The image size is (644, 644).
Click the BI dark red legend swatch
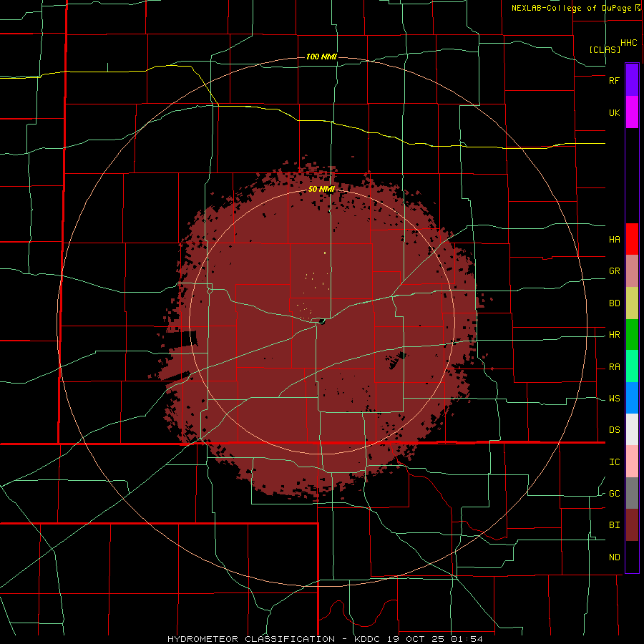tap(632, 525)
